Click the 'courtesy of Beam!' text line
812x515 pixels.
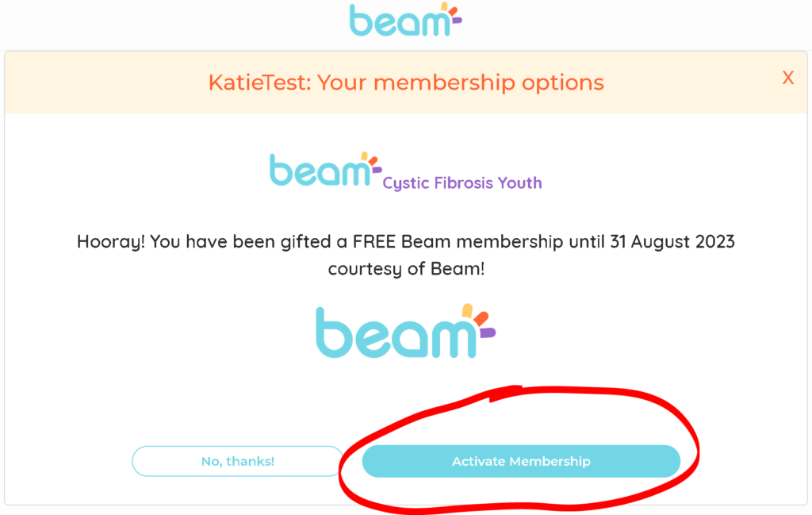[x=406, y=269]
